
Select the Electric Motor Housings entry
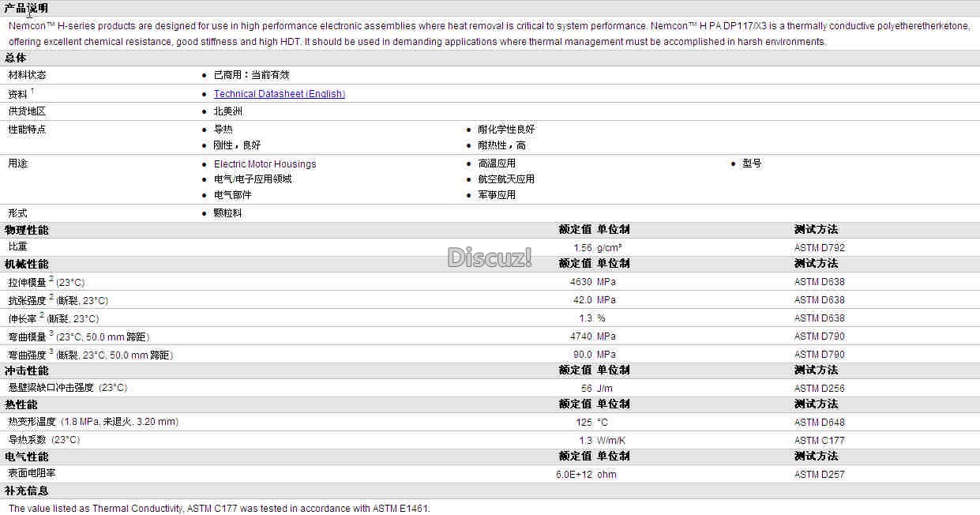[265, 164]
